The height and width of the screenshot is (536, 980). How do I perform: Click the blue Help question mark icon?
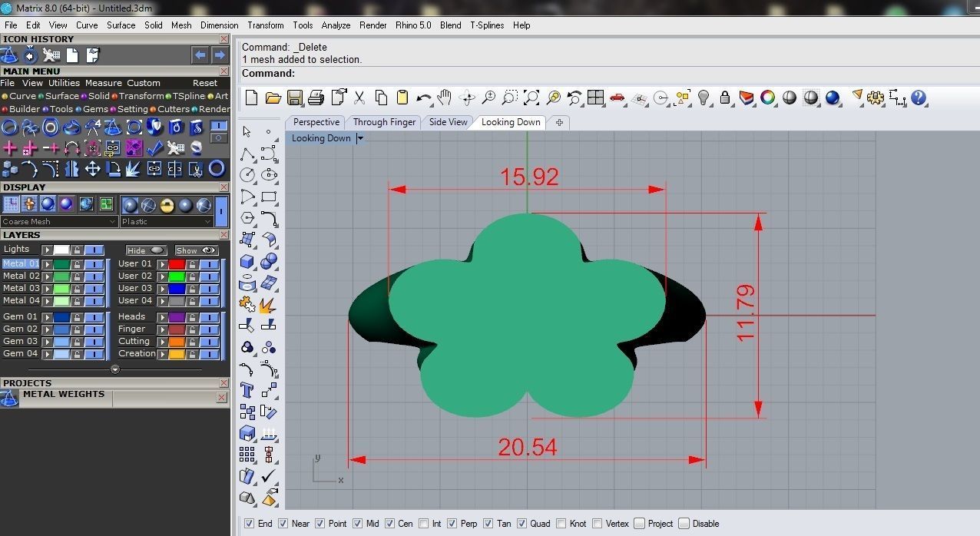click(919, 98)
